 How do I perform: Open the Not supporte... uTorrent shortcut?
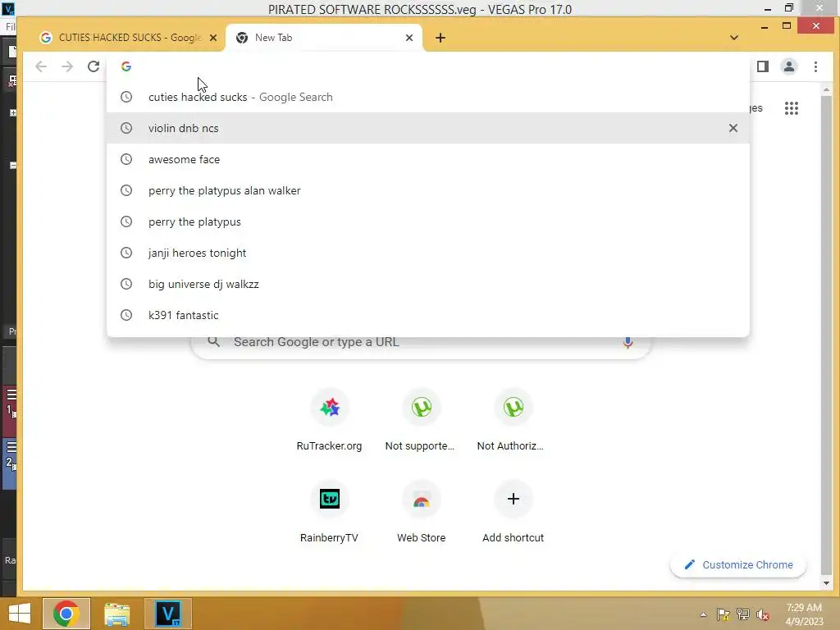(x=421, y=422)
